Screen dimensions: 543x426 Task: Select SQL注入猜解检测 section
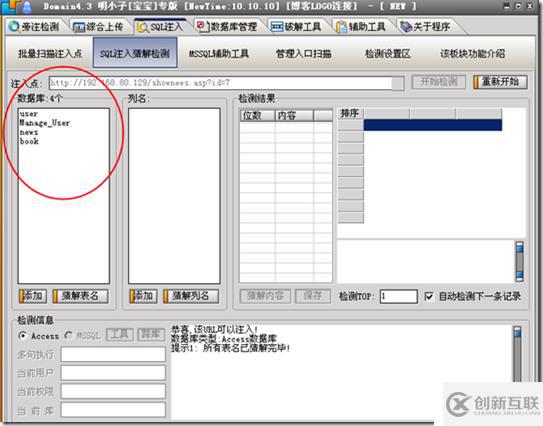135,53
